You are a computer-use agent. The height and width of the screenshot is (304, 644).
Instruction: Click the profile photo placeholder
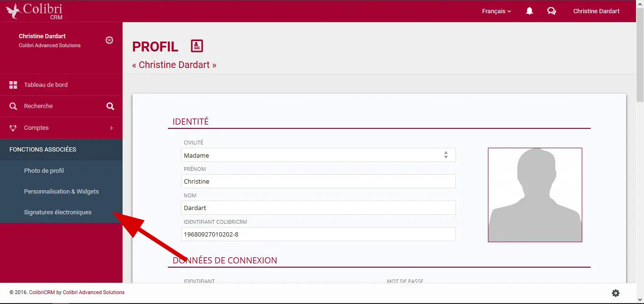point(535,195)
